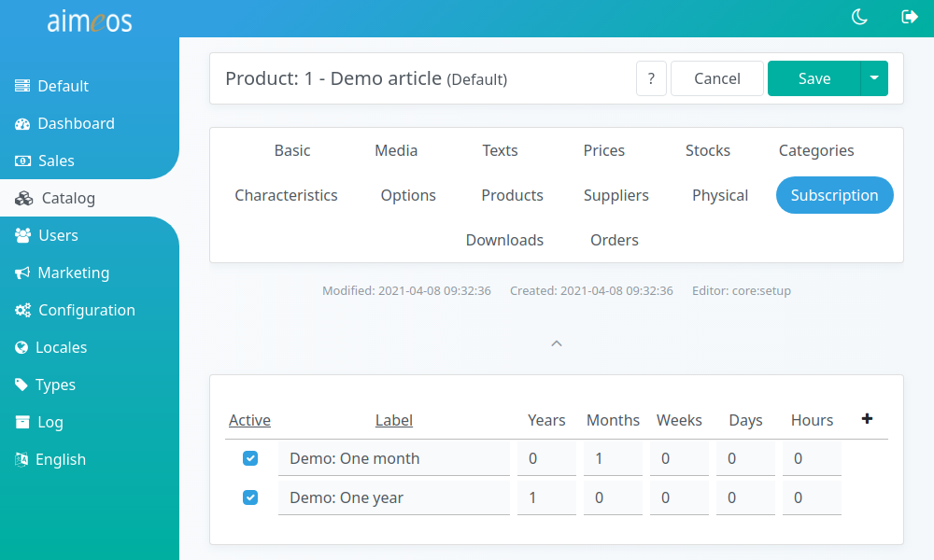Click Hours field of Demo: One year
Image resolution: width=934 pixels, height=560 pixels.
click(x=812, y=497)
